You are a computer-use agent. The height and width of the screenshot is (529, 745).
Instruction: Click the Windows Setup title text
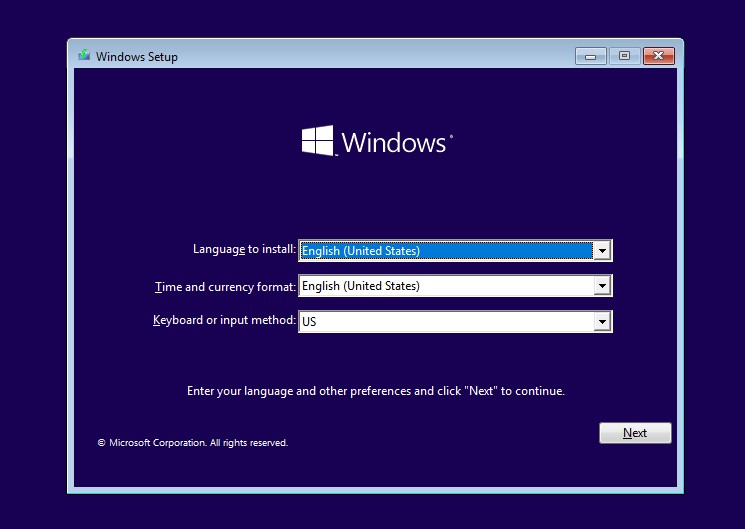[137, 57]
